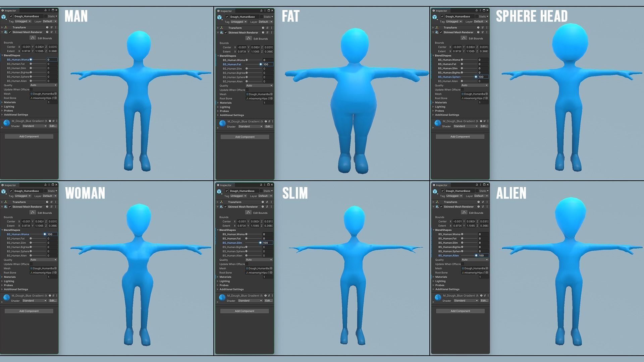Image resolution: width=644 pixels, height=362 pixels.
Task: Click the lock icon in FAT Inspector panel
Action: coord(261,11)
